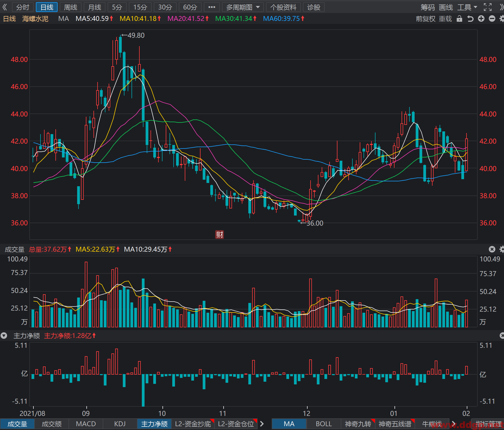This screenshot has width=504, height=430.
Task: Close the 成交量 volume panel
Action: click(492, 249)
